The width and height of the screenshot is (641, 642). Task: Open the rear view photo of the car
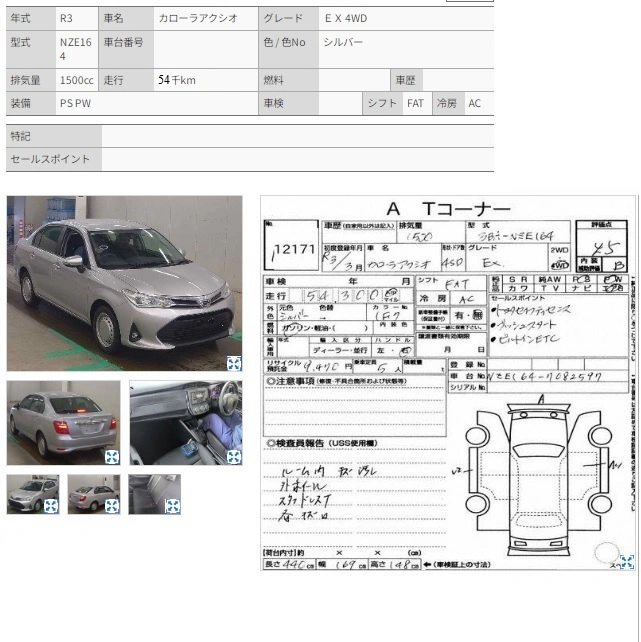(x=63, y=423)
